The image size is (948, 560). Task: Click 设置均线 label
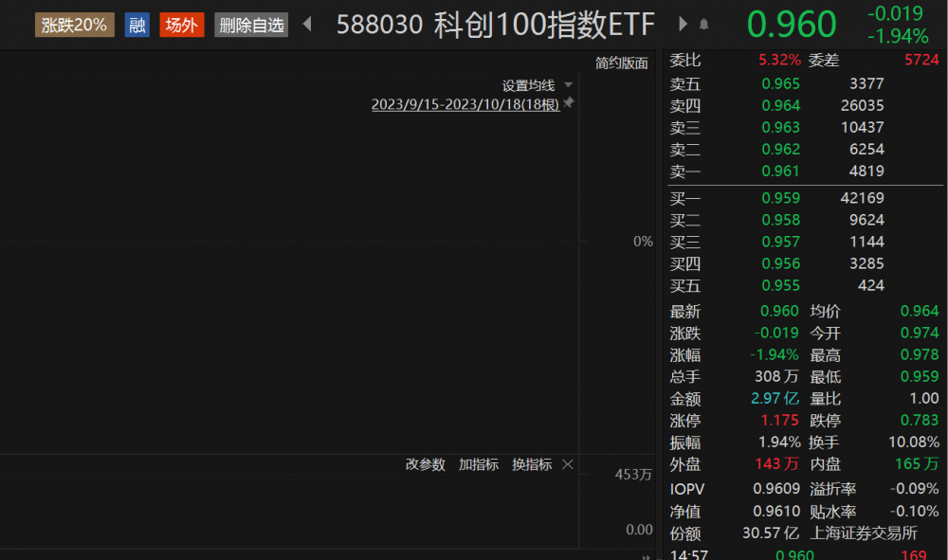[x=528, y=85]
